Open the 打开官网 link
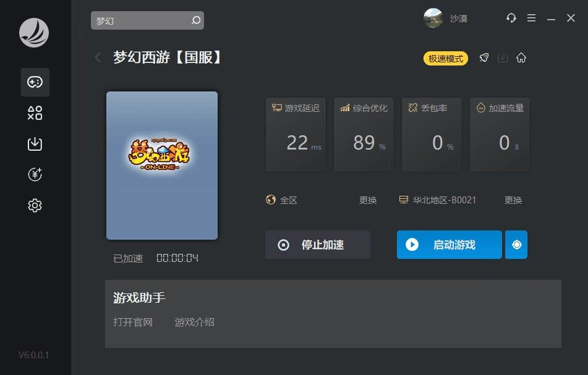 coord(133,322)
